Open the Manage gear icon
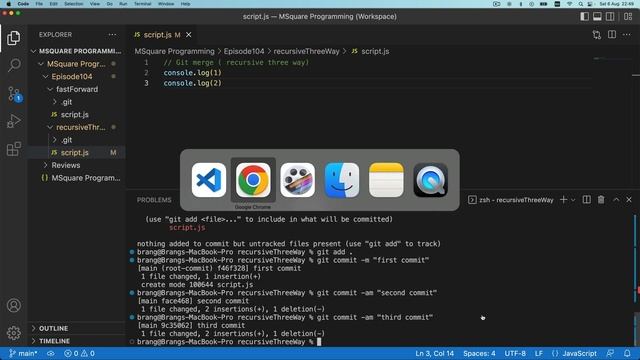 pyautogui.click(x=14, y=333)
